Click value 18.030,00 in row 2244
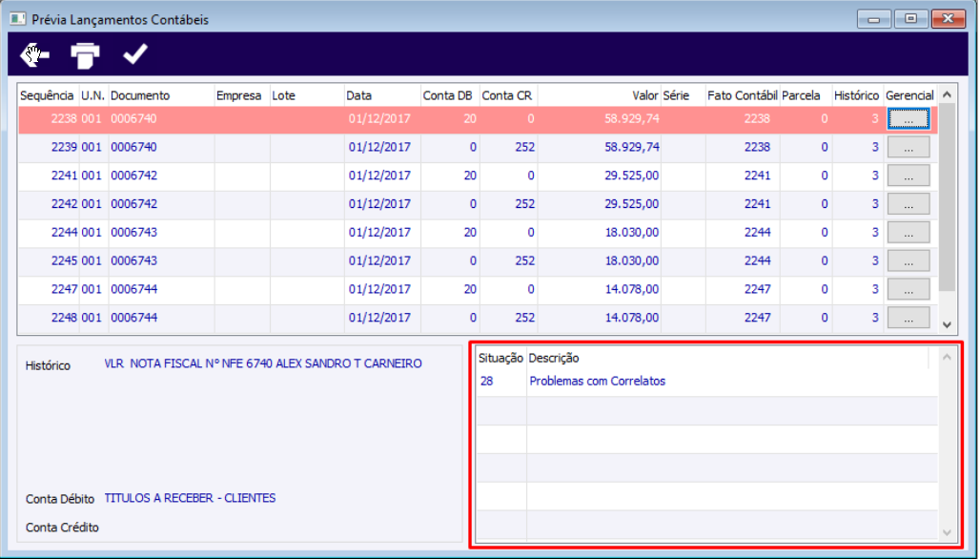Screen dimensions: 980x560 [631, 233]
